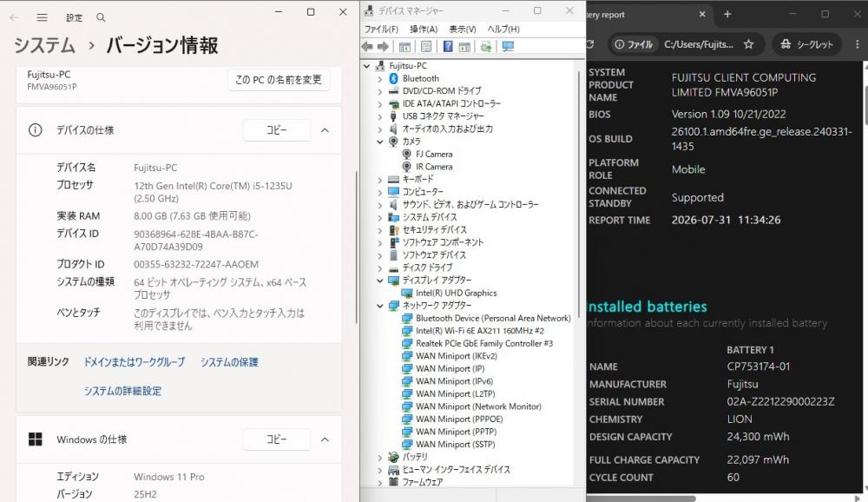Image resolution: width=868 pixels, height=502 pixels.
Task: Click システム breadcrumb in Settings
Action: [x=44, y=45]
